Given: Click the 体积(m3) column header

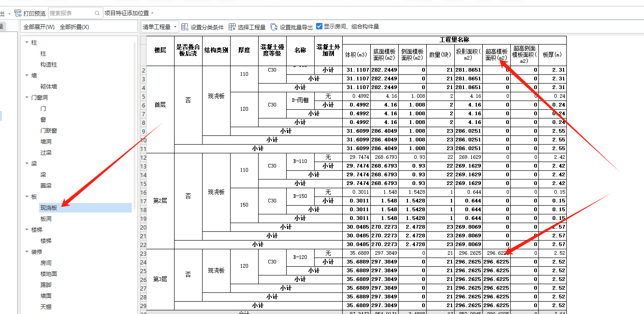Looking at the screenshot, I should click(x=356, y=55).
